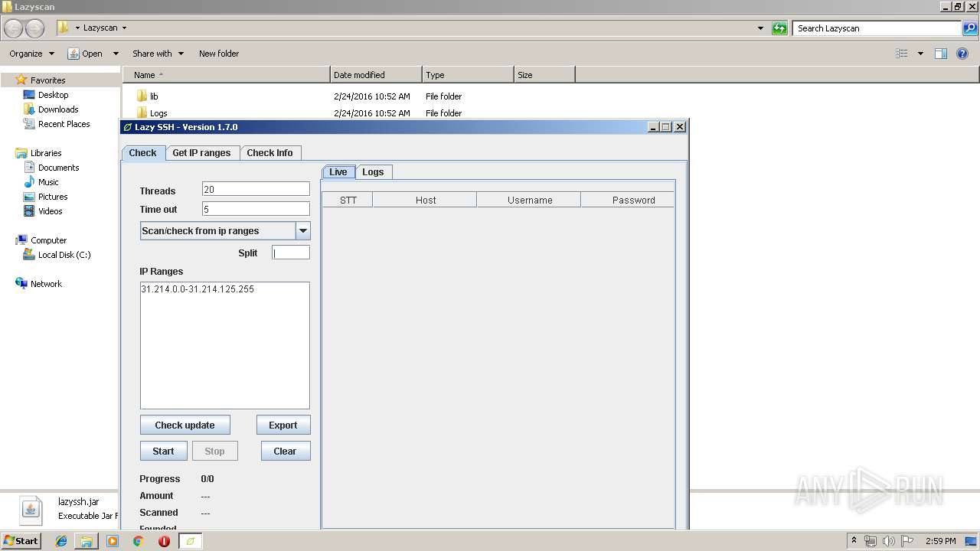This screenshot has width=980, height=551.
Task: Click the Split input field
Action: (291, 253)
